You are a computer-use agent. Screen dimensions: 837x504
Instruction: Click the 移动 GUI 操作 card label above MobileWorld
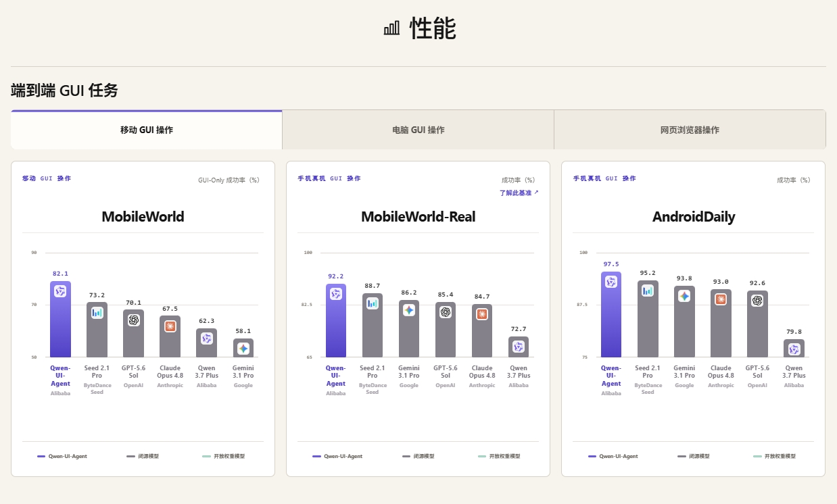(x=47, y=178)
